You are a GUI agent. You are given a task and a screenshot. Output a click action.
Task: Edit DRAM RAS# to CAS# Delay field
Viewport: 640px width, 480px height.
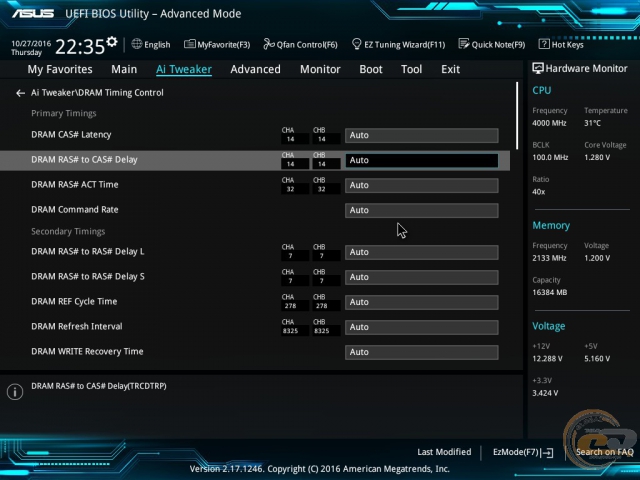click(x=422, y=160)
